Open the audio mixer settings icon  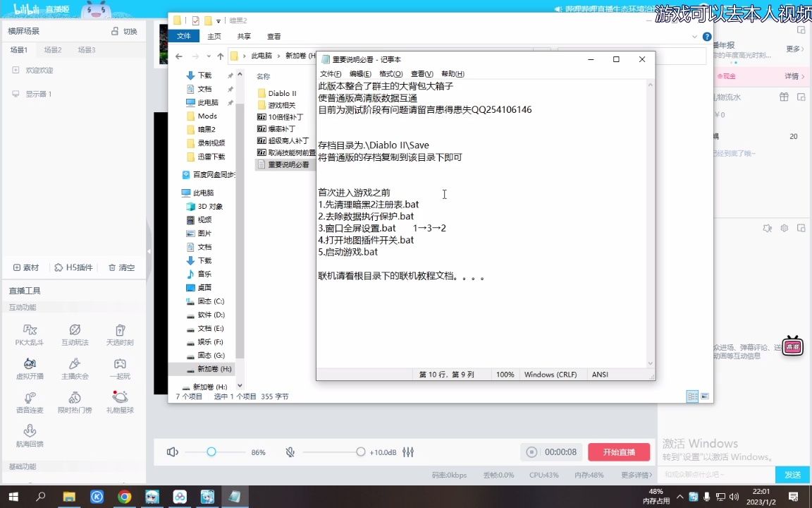[410, 453]
